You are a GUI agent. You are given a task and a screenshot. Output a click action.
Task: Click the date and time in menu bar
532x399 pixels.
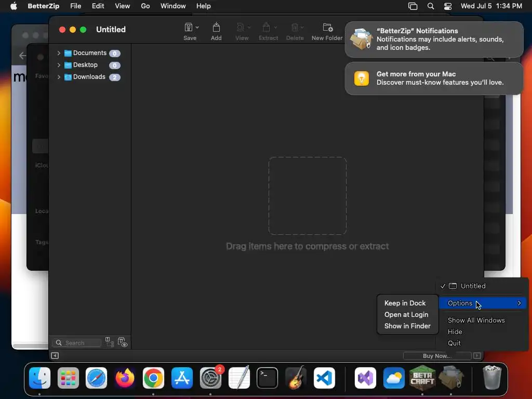[x=491, y=6]
